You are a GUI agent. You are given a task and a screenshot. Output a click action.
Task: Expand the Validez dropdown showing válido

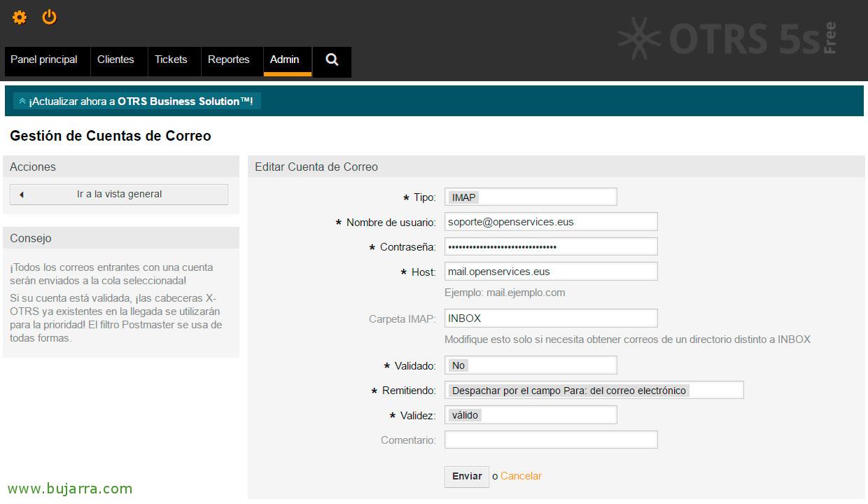tap(531, 415)
